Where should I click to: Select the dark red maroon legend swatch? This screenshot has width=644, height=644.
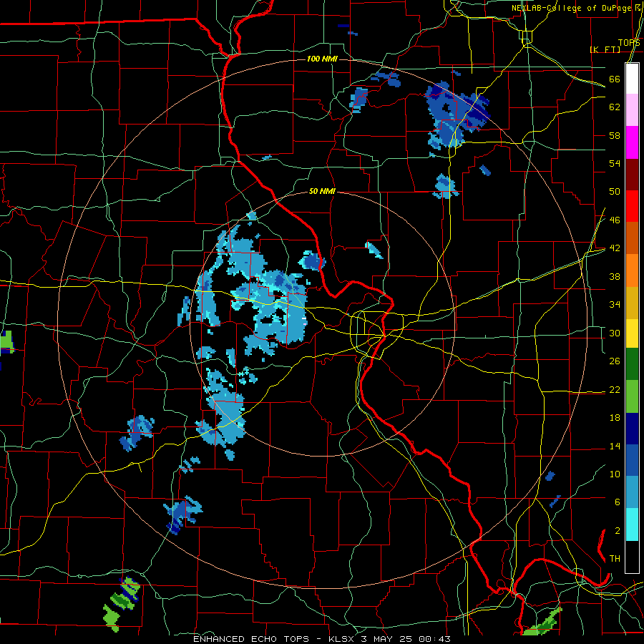tap(632, 174)
